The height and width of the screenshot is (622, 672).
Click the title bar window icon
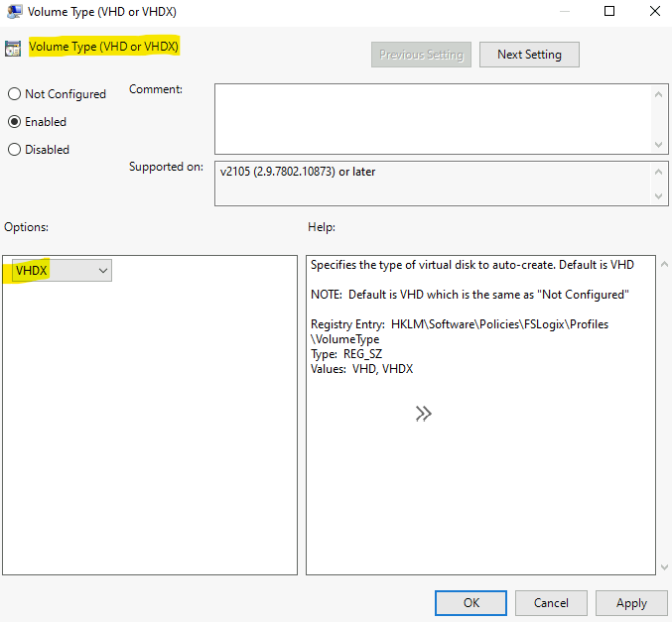point(15,12)
